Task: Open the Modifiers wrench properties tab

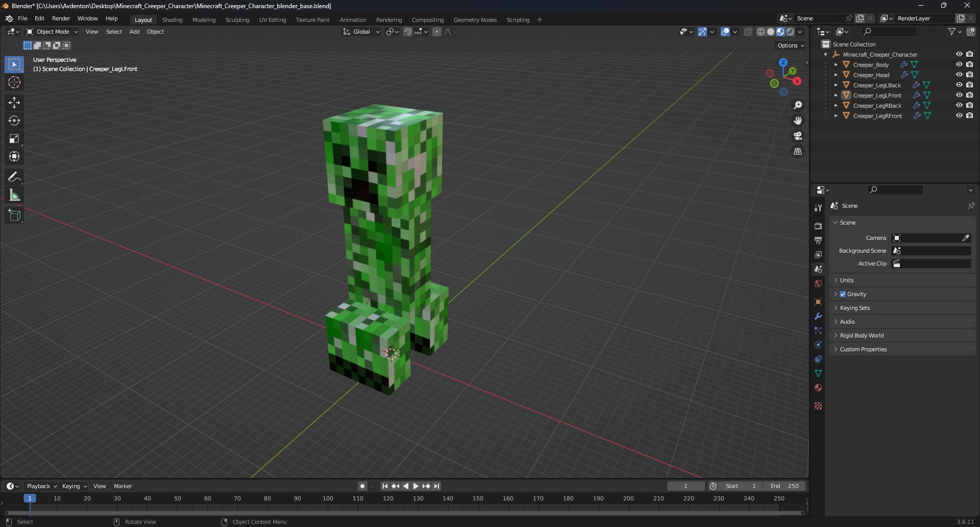Action: click(x=818, y=316)
